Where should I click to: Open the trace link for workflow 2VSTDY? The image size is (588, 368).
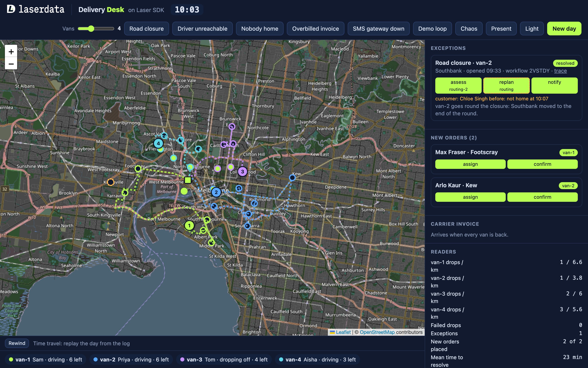(560, 71)
